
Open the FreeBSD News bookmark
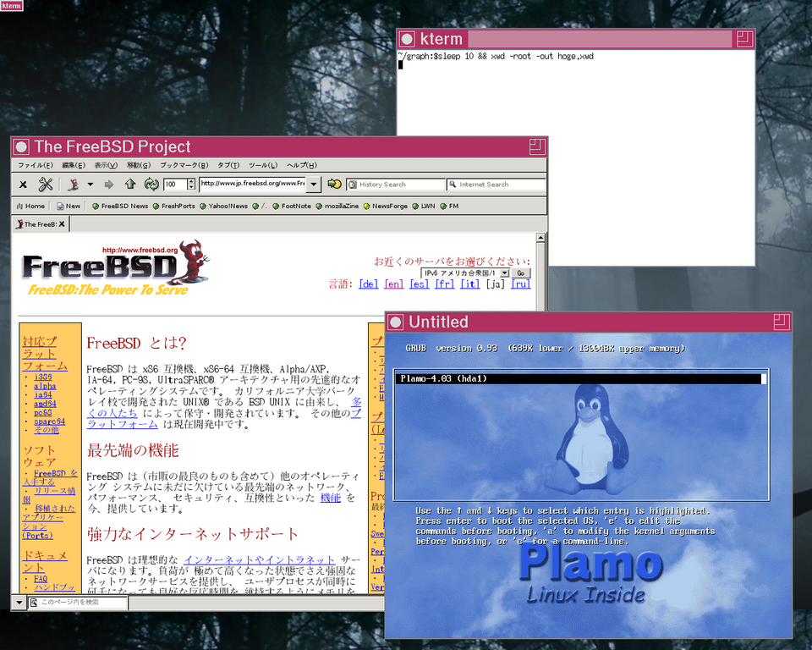click(120, 206)
